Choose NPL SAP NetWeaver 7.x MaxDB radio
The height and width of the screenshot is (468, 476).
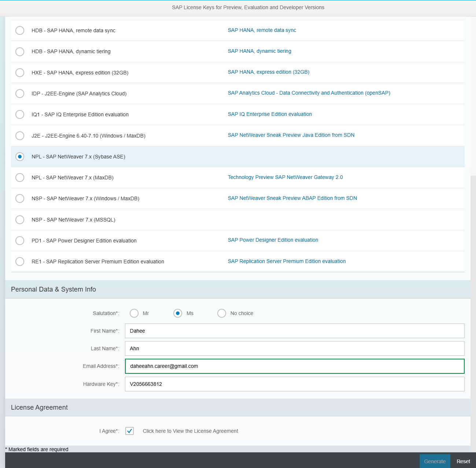[x=20, y=178]
